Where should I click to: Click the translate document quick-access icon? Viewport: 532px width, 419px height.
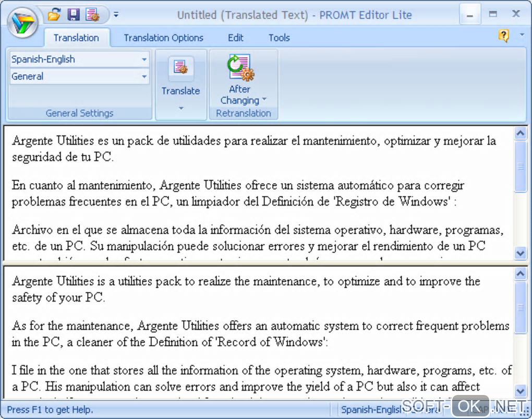[92, 15]
